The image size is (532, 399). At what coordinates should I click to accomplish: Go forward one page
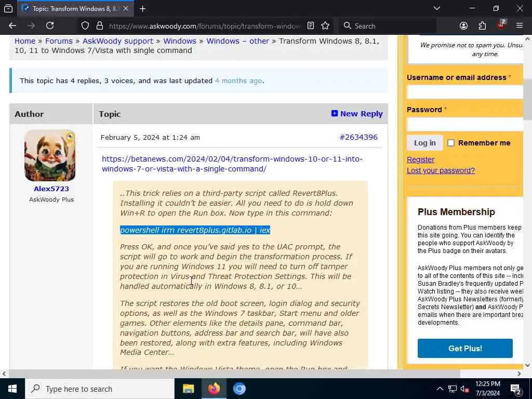(31, 26)
